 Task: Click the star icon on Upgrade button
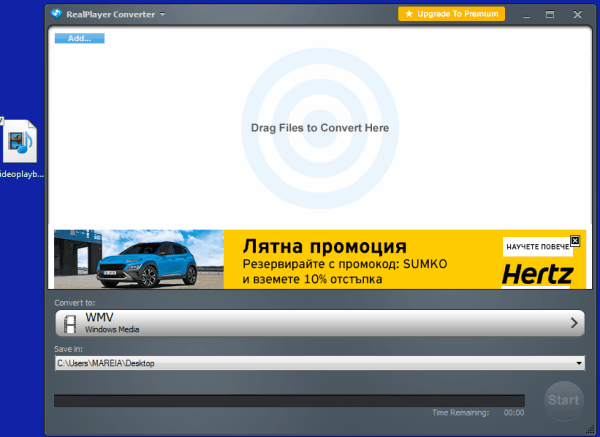pyautogui.click(x=408, y=14)
